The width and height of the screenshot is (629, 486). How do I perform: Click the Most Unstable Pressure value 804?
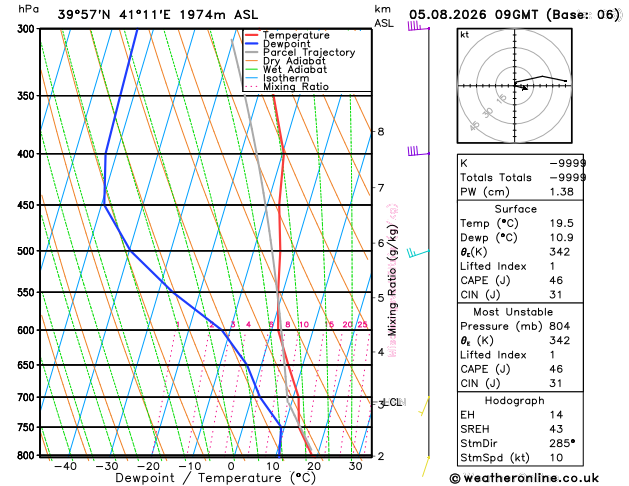(x=560, y=326)
